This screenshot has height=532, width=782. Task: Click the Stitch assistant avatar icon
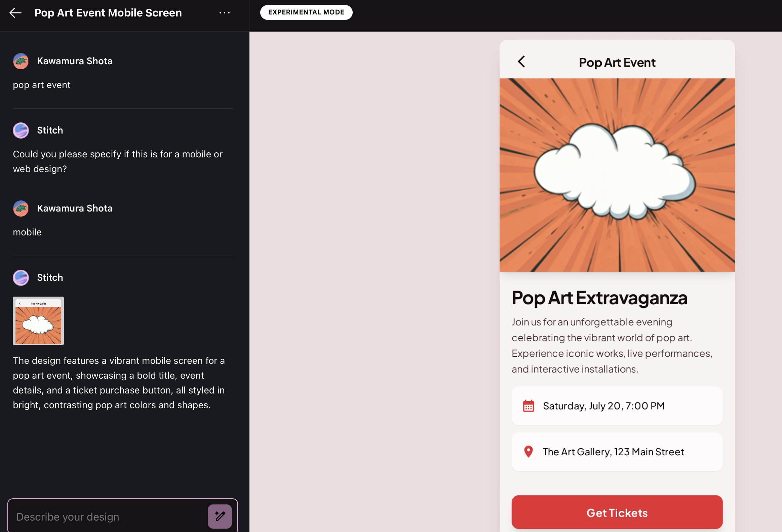click(21, 130)
